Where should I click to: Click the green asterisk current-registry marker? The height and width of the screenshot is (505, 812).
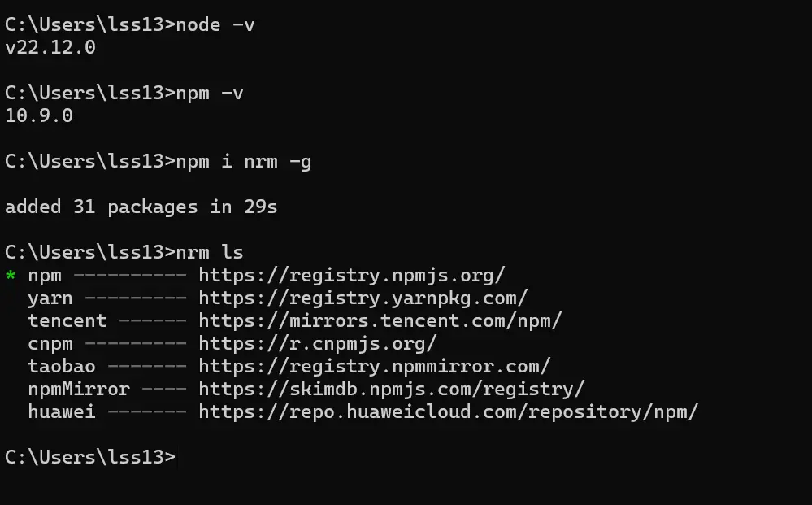click(11, 276)
